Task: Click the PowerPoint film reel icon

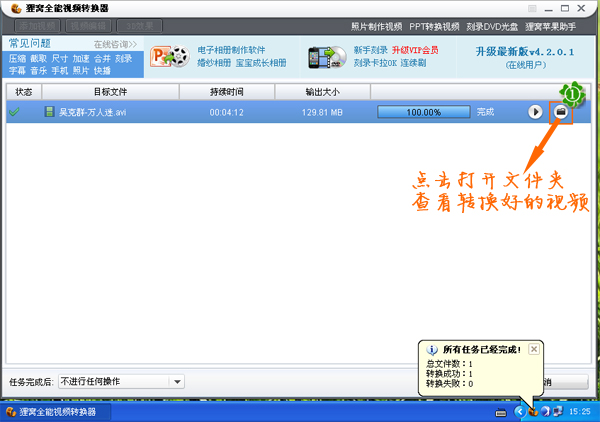Action: 170,57
